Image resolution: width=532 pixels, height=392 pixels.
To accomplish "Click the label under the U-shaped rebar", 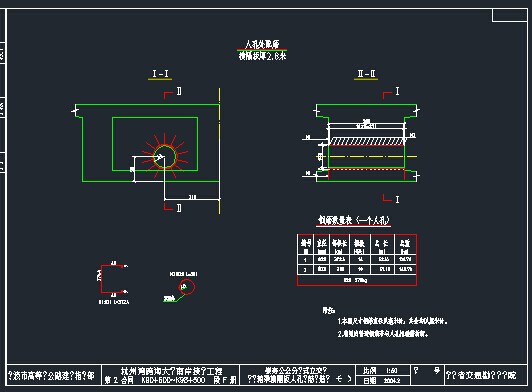I will [114, 302].
